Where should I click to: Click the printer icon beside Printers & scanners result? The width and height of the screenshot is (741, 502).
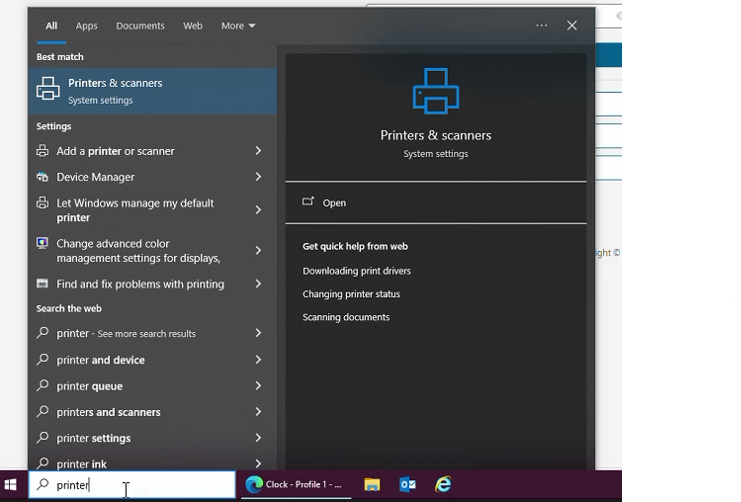pyautogui.click(x=48, y=88)
